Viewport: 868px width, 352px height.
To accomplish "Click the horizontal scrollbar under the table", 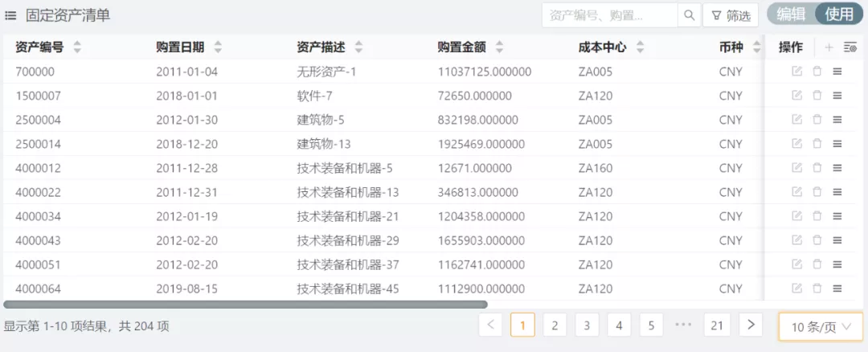I will point(245,305).
